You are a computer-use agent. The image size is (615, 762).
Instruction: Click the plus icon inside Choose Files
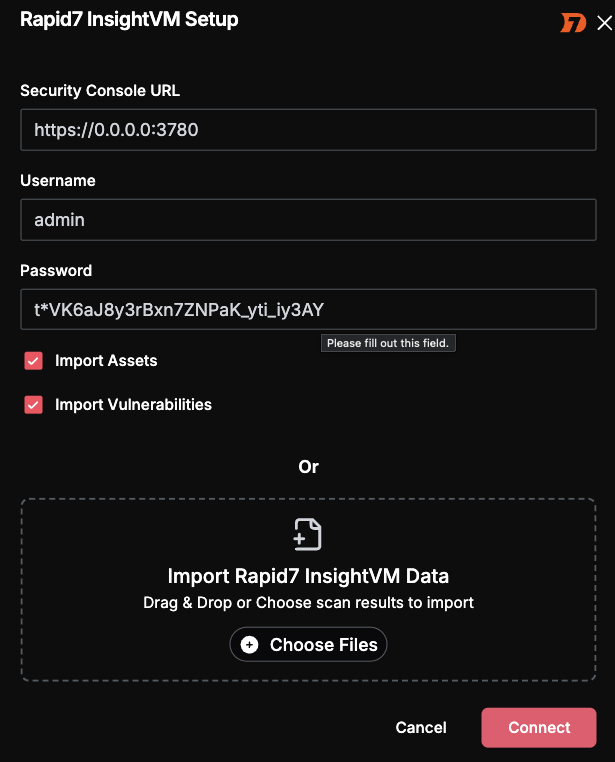click(x=250, y=645)
